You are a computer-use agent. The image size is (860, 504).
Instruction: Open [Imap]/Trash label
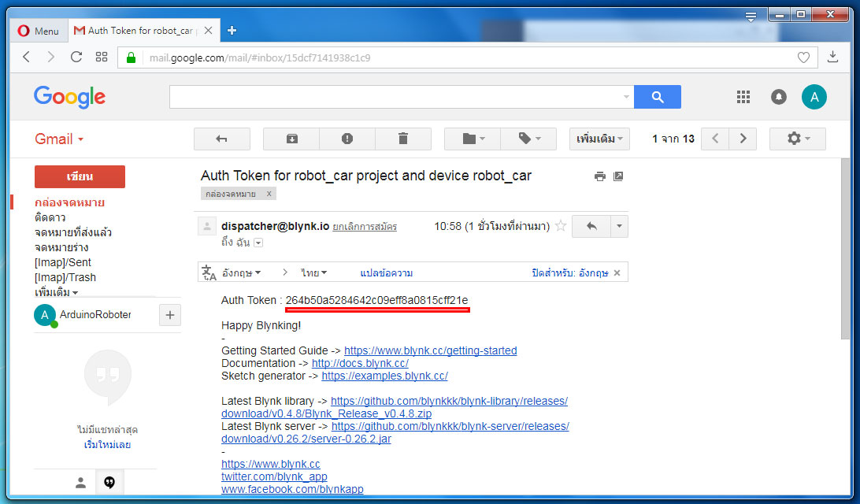point(65,277)
